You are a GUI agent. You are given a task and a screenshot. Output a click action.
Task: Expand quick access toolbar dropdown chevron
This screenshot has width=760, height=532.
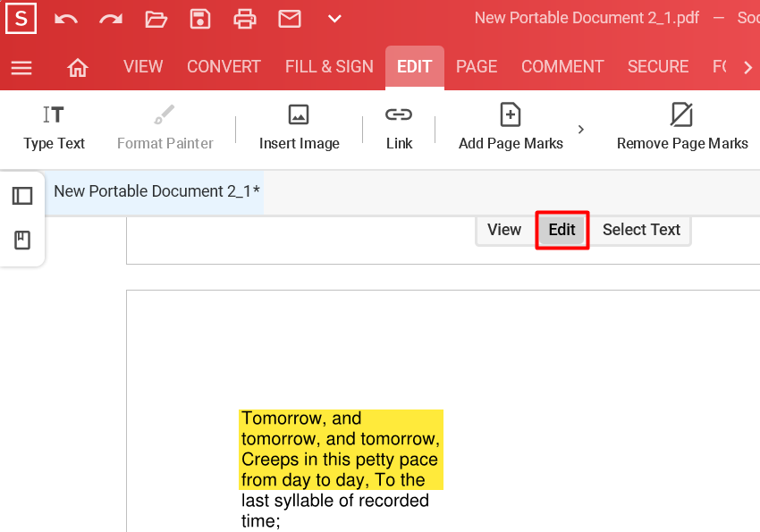334,19
